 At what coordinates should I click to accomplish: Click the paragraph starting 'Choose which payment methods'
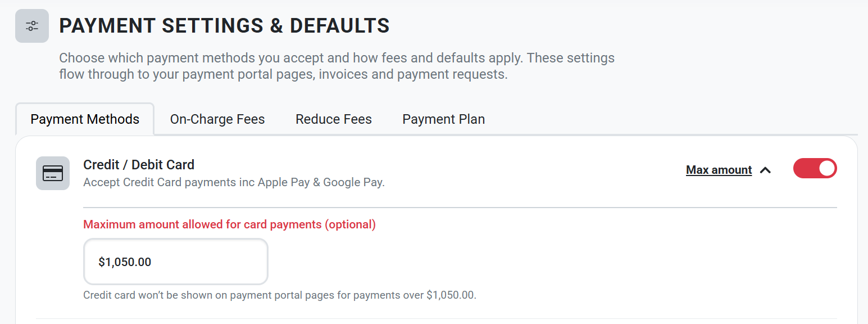click(337, 66)
